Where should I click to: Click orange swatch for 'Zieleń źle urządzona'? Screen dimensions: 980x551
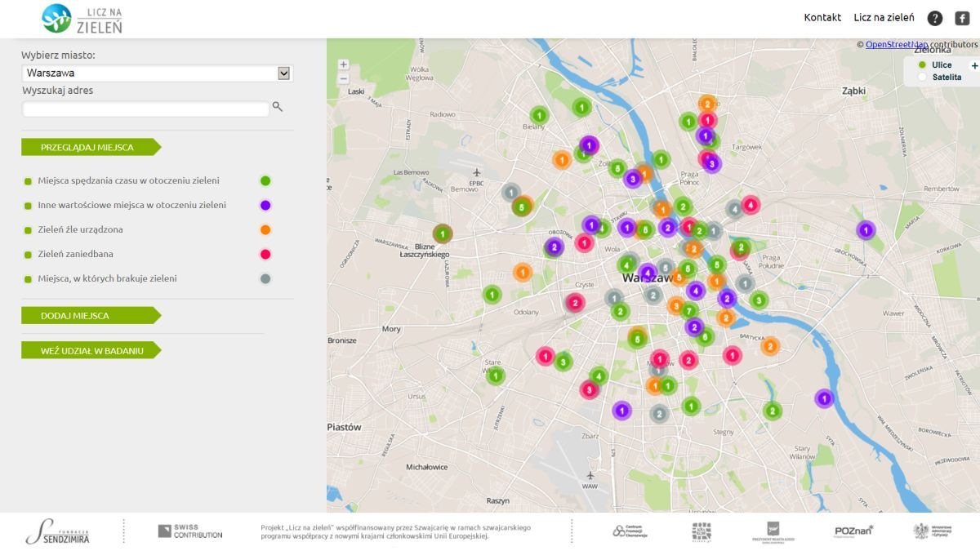265,230
